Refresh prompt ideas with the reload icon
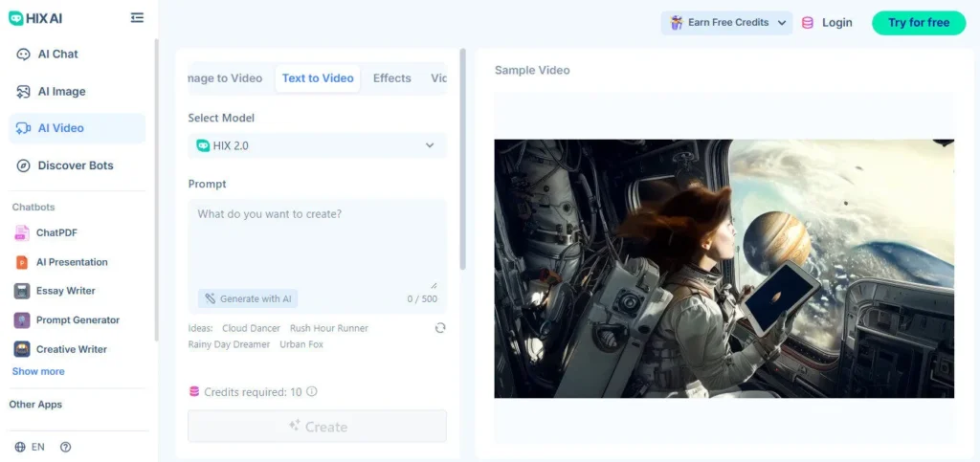 coord(440,328)
